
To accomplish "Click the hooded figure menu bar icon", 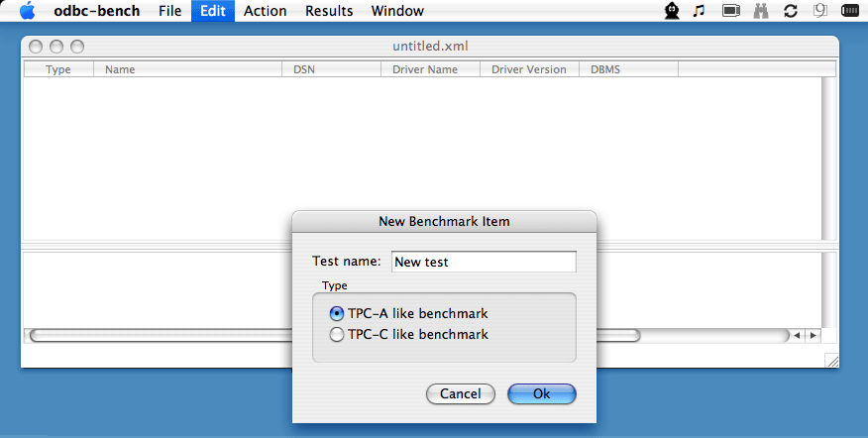I will [x=672, y=11].
